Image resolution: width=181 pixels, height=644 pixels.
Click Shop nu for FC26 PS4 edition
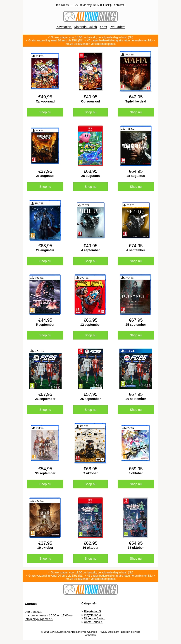[136, 409]
